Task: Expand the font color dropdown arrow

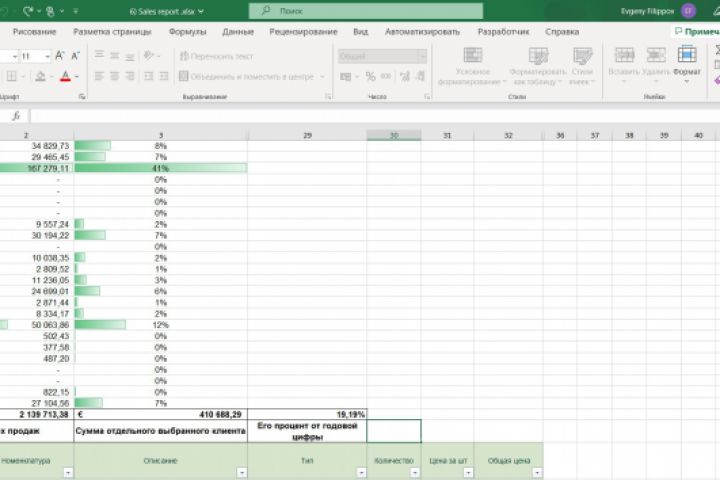Action: tap(77, 76)
